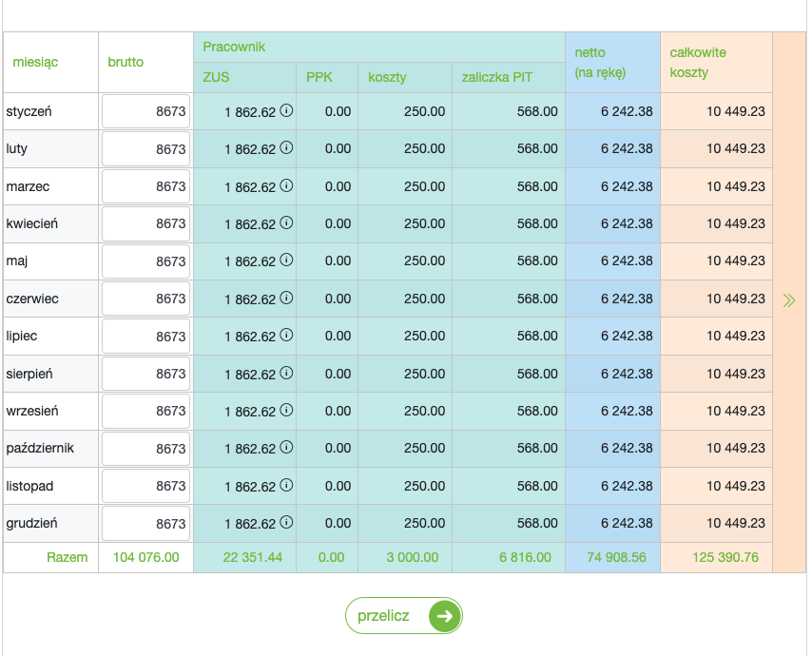Open ZUS info icon for luty

tap(286, 148)
